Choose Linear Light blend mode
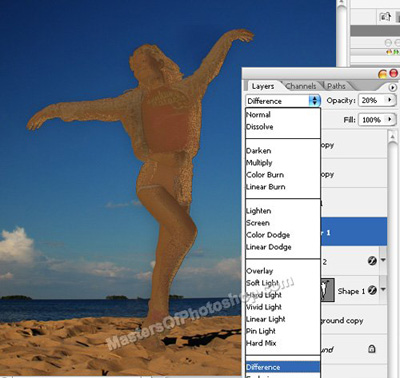 coord(266,319)
